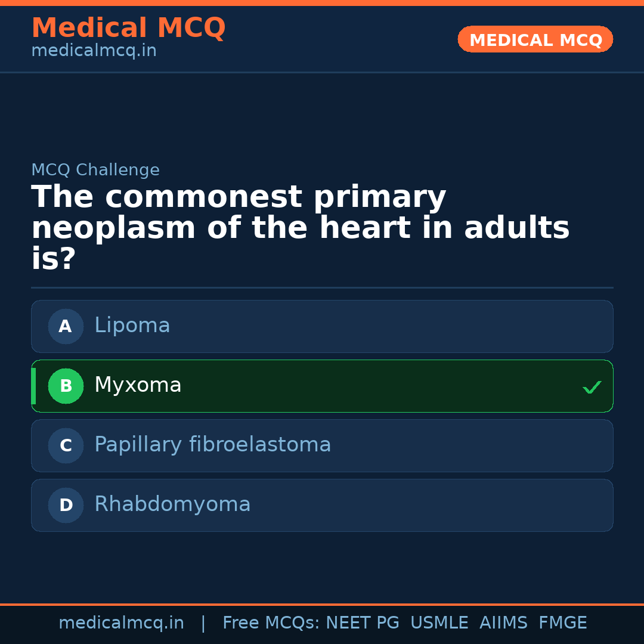Click the FMGE text in the footer
The image size is (644, 644).
click(563, 623)
